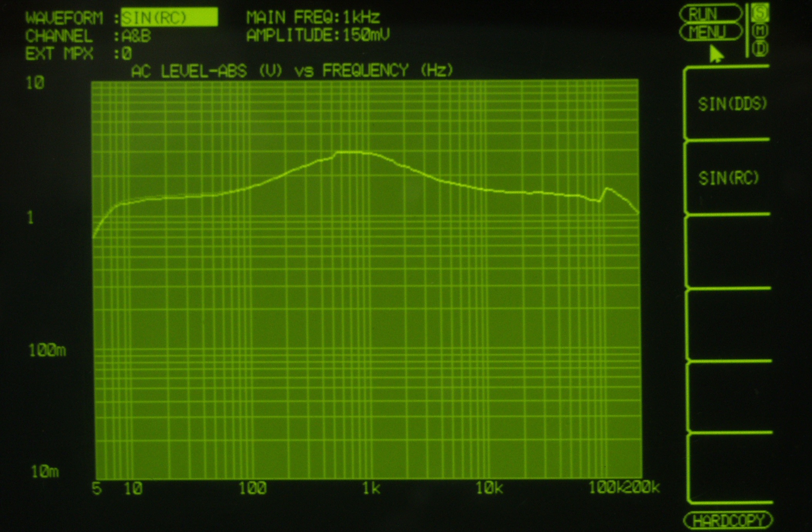The height and width of the screenshot is (532, 812).
Task: Choose the SIN(DDS) softkey
Action: point(732,104)
